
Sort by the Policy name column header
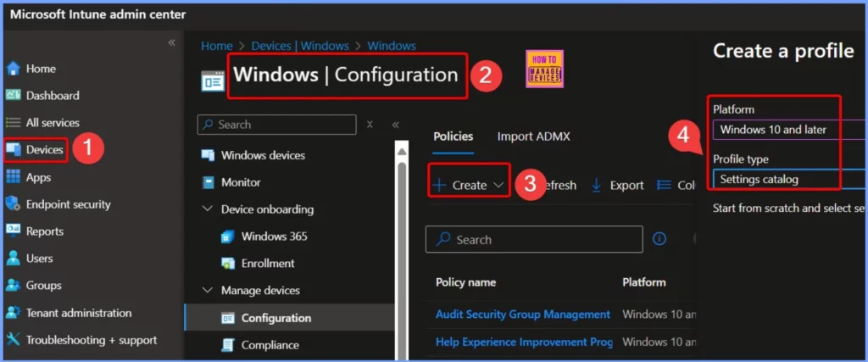coord(465,282)
